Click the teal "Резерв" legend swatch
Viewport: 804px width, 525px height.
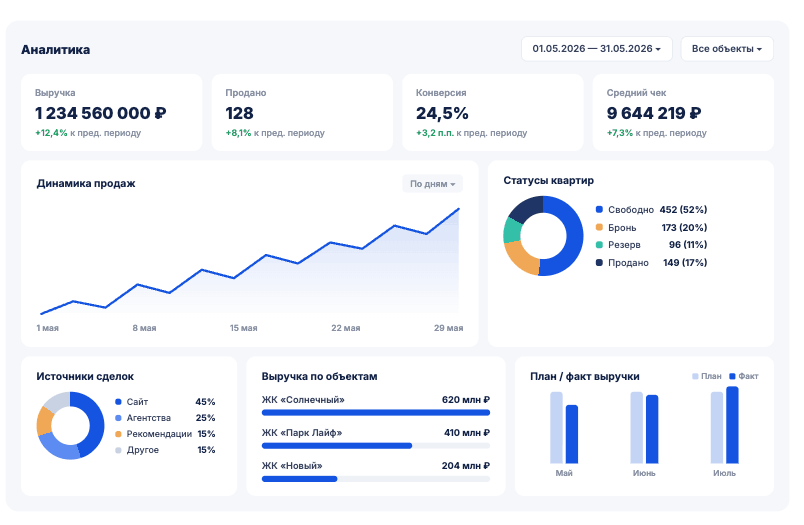(599, 245)
